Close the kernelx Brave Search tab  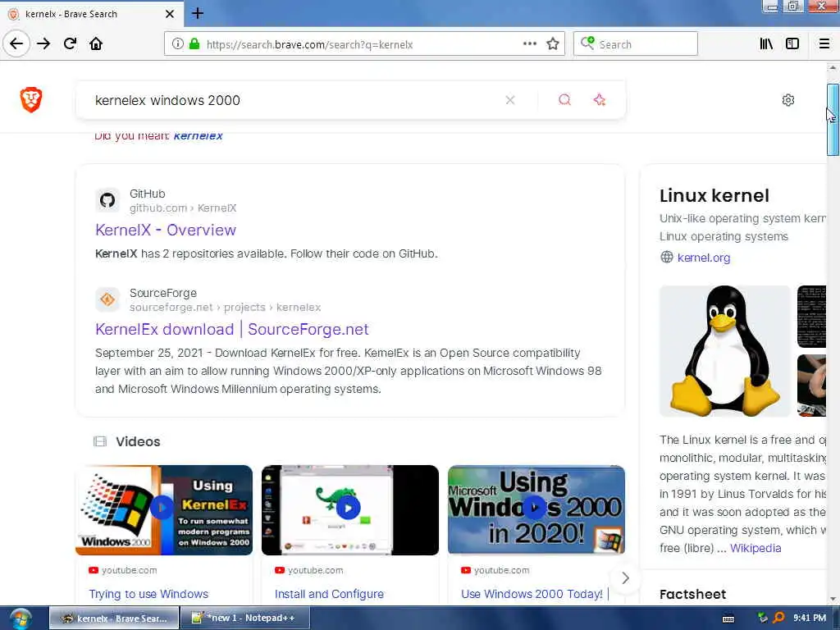170,14
